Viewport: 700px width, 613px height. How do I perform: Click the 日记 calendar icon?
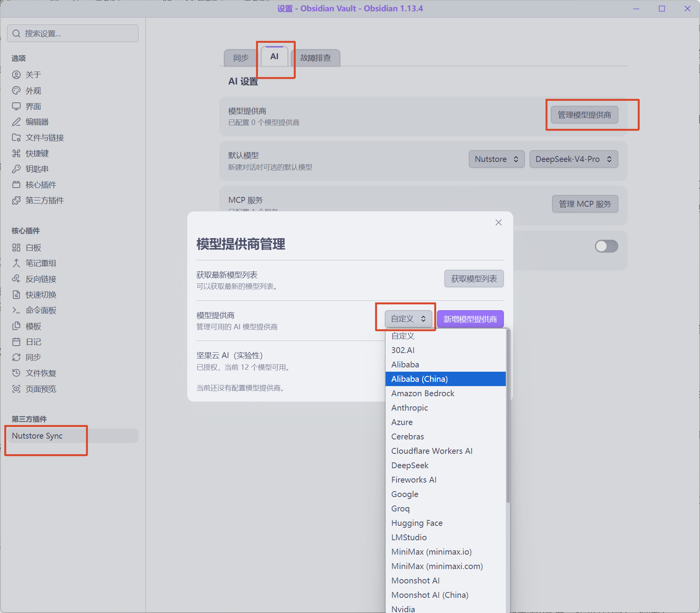tap(16, 342)
